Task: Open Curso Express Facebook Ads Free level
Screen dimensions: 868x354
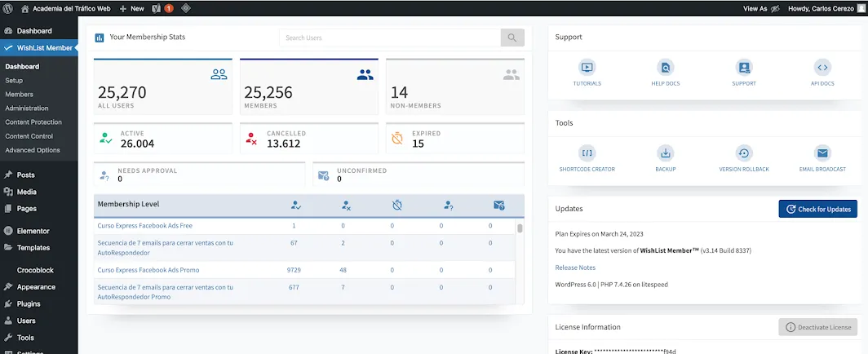Action: [x=145, y=226]
